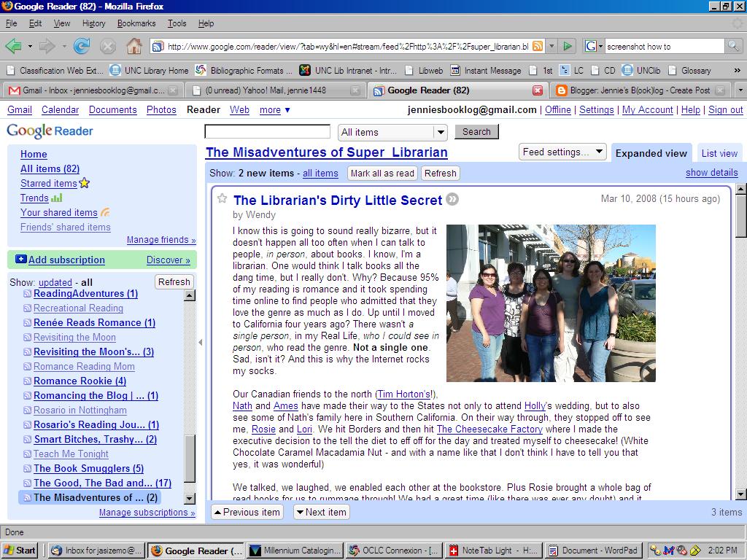Click the search magnifier icon in toolbar

pyautogui.click(x=733, y=46)
